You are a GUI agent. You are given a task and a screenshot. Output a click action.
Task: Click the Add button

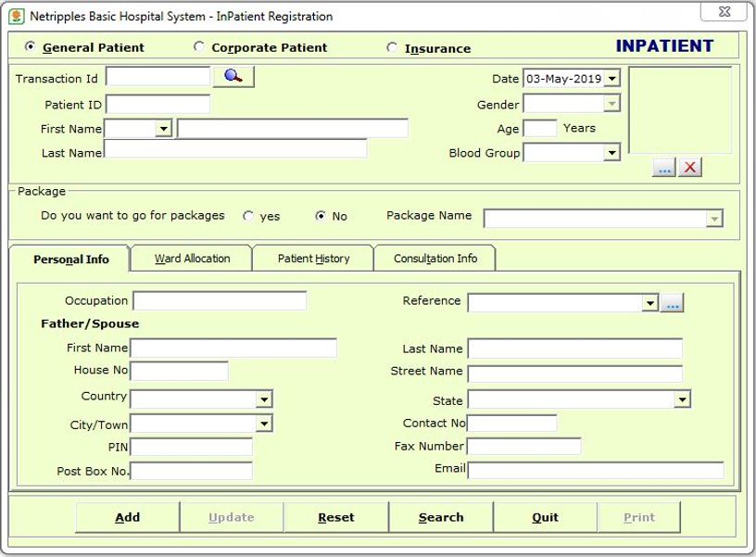pos(127,517)
